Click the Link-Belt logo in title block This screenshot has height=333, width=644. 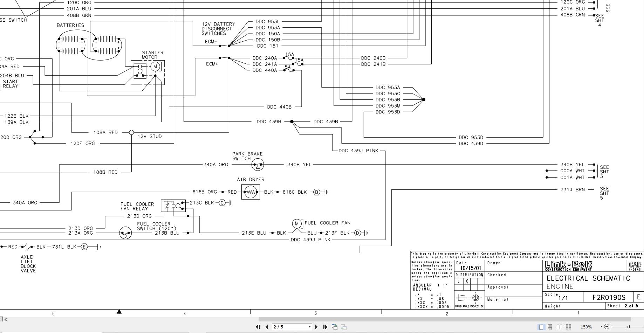click(568, 266)
